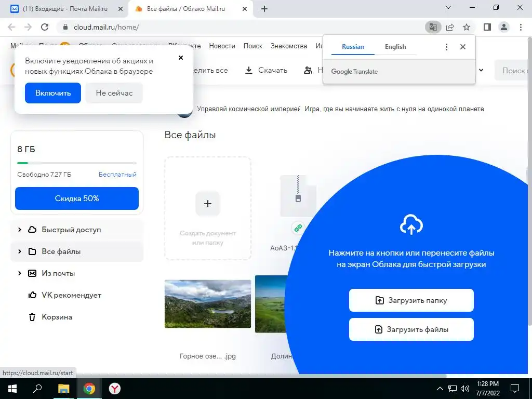Open the Chrome profile avatar
Viewport: 532px width, 399px height.
pyautogui.click(x=504, y=27)
